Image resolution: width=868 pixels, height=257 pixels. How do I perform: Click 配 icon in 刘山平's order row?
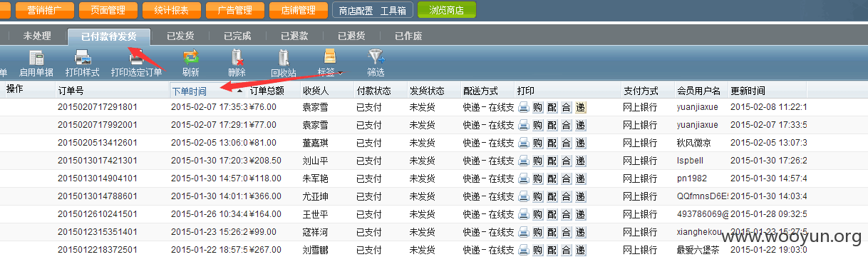(x=552, y=161)
